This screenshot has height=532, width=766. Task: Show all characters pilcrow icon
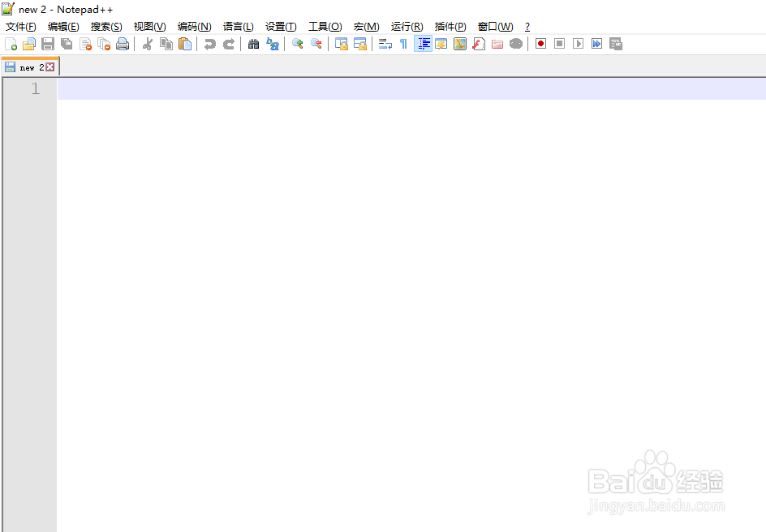pos(403,44)
